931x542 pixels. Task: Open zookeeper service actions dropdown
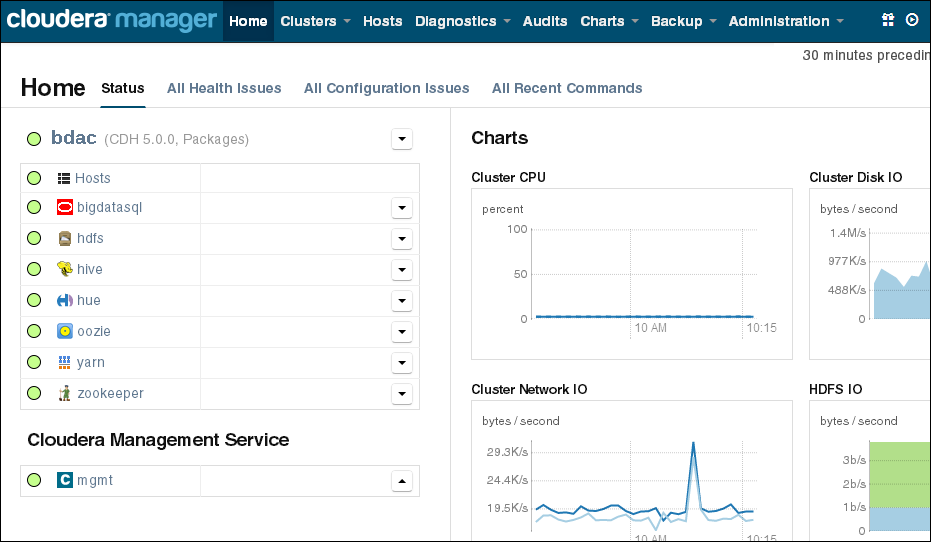click(x=402, y=393)
